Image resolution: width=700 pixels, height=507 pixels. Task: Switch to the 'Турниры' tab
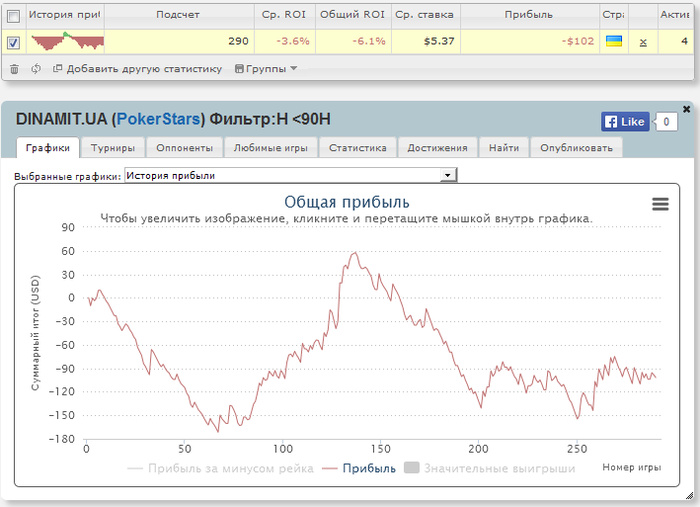[113, 148]
